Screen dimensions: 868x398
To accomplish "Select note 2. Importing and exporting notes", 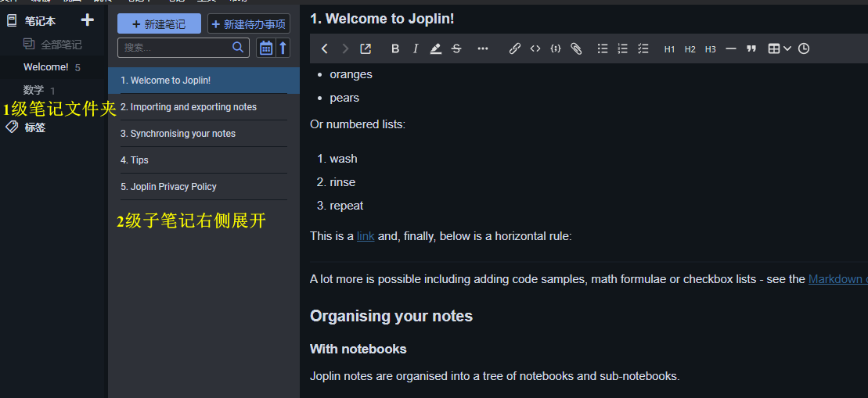I will point(203,106).
